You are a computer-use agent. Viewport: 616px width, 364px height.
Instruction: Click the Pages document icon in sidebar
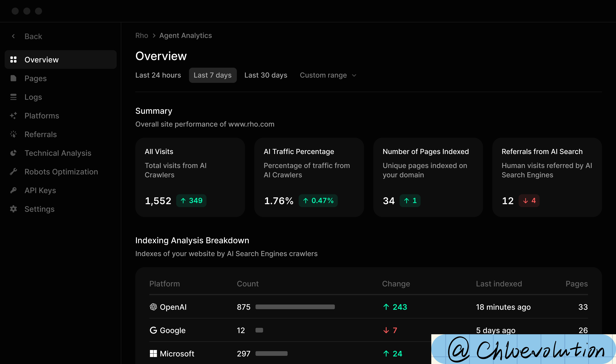coord(13,78)
